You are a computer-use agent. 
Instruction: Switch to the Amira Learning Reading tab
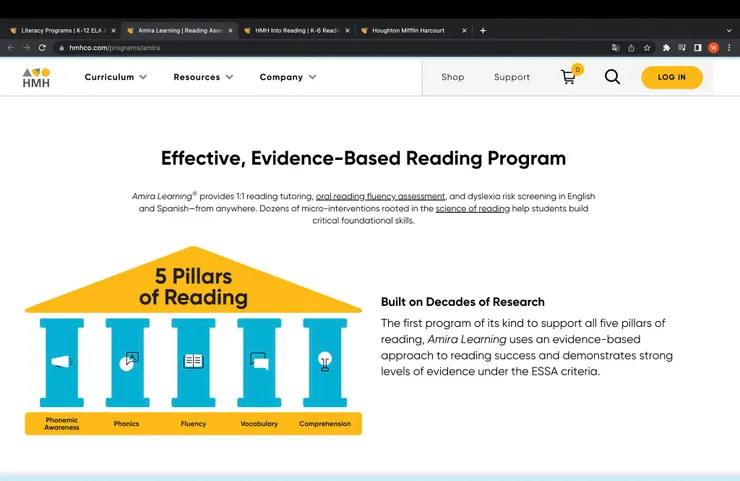[x=179, y=31]
